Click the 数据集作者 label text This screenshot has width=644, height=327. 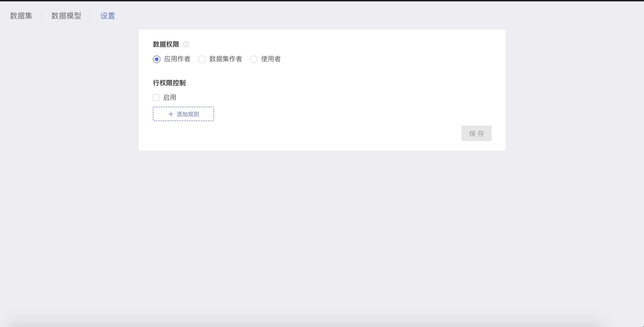(226, 59)
